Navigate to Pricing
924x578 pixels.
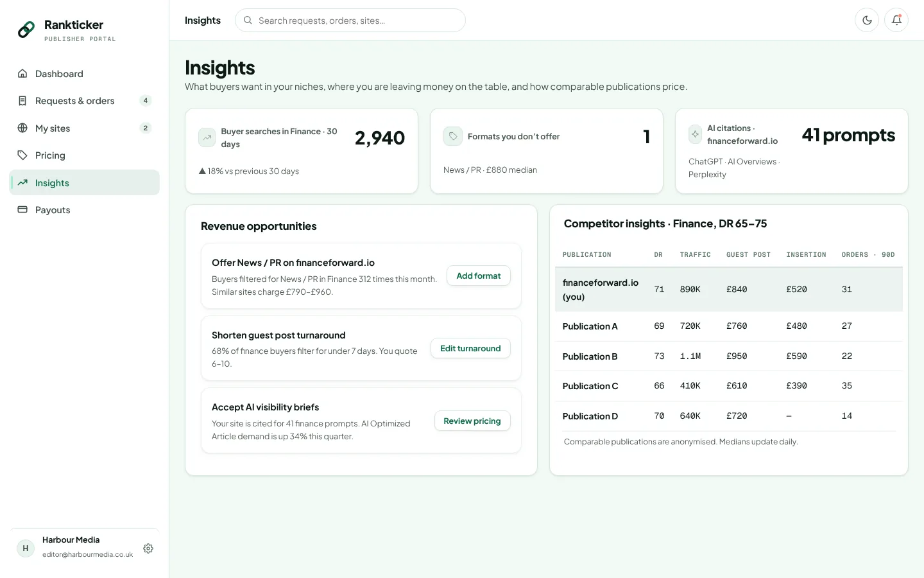85,155
